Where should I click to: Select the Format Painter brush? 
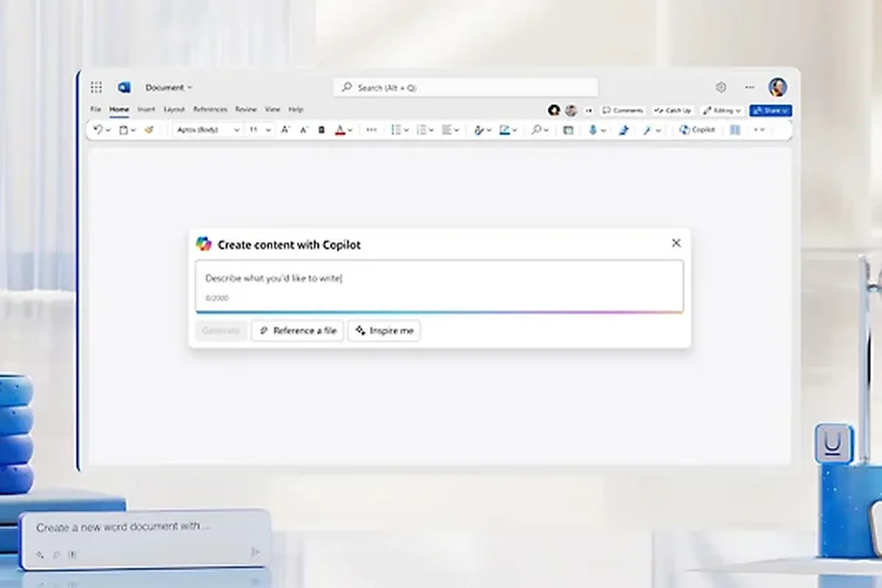[x=149, y=129]
